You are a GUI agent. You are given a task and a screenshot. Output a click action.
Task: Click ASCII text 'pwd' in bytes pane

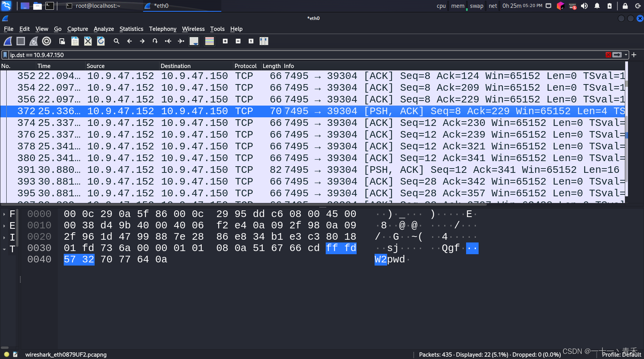[396, 259]
